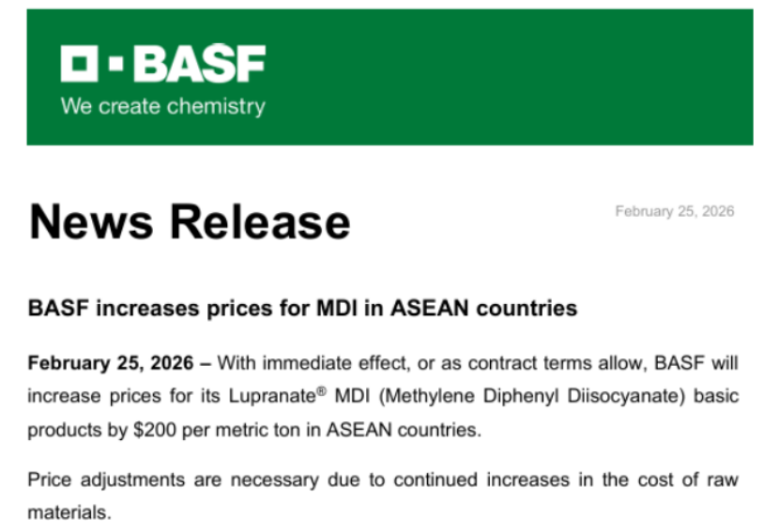
Task: Click the "News Release" heading
Action: pyautogui.click(x=190, y=222)
